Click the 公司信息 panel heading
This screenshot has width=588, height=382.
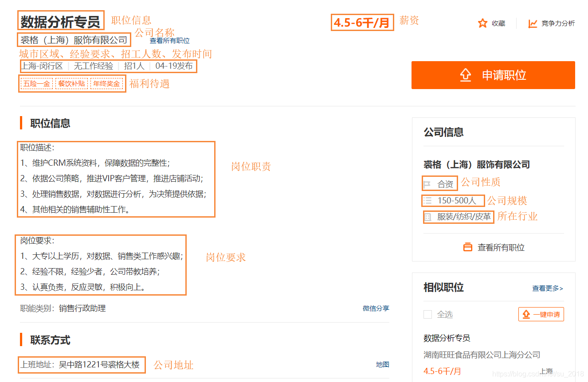(x=443, y=132)
